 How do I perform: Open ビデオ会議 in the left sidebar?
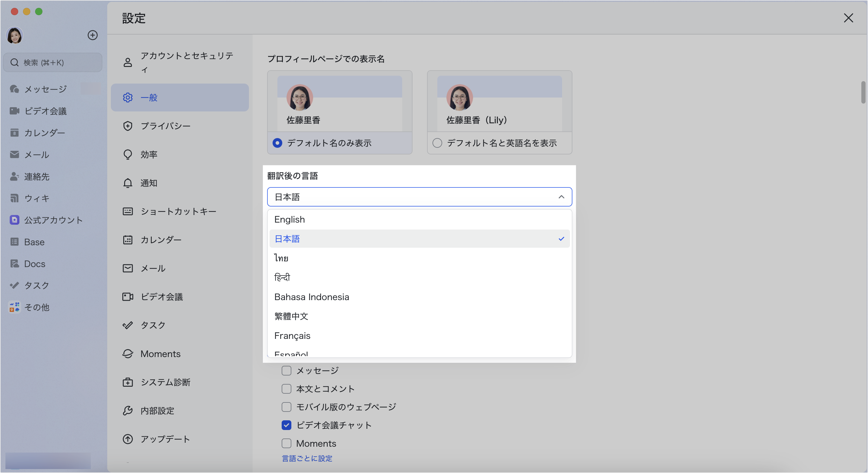click(x=45, y=111)
